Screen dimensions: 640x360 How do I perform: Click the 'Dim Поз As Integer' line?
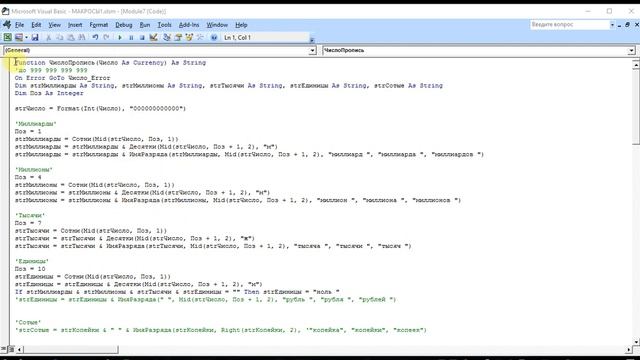click(x=49, y=93)
